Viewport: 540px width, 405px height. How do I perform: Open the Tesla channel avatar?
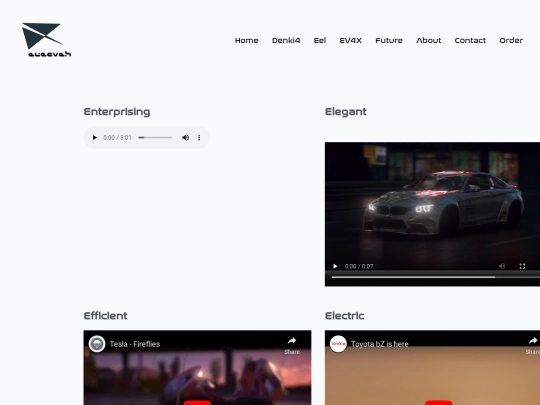[x=97, y=344]
